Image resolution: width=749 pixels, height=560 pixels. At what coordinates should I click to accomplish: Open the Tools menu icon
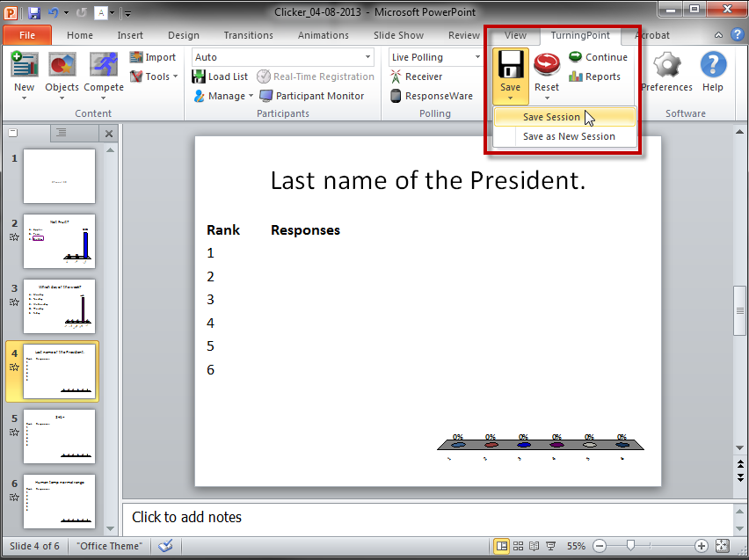(x=136, y=76)
